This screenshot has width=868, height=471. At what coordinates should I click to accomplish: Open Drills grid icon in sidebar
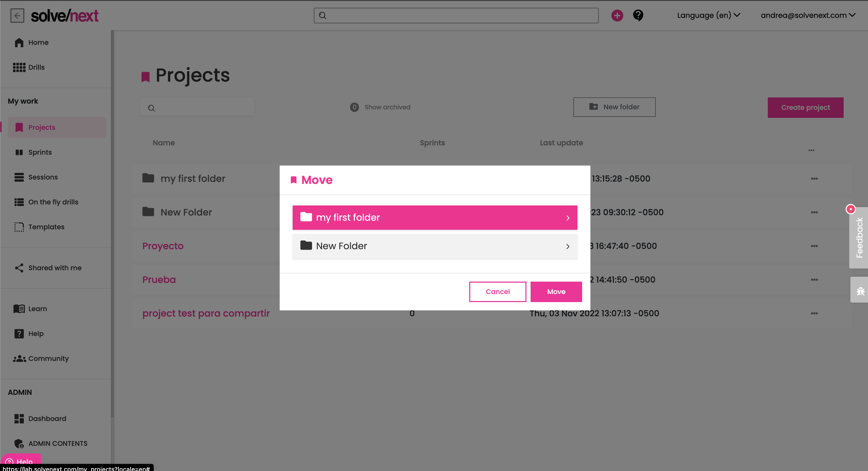pos(19,67)
